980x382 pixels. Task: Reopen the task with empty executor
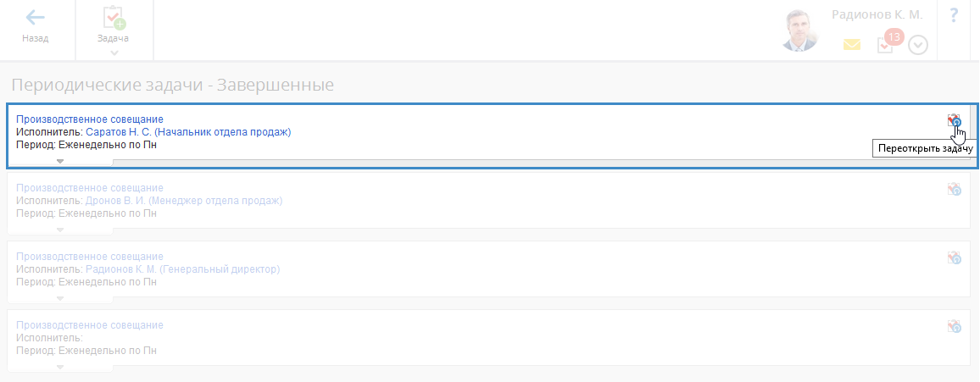(x=954, y=327)
